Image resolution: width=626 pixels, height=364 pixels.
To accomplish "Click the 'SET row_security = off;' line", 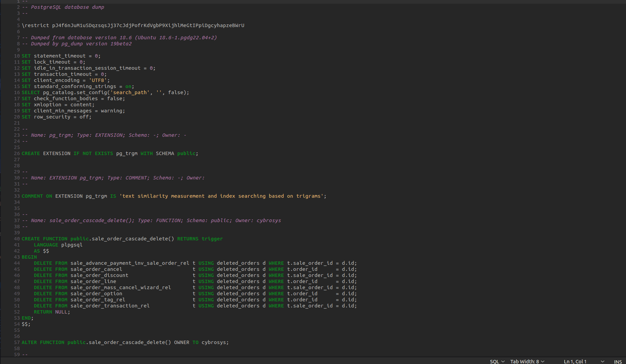I will coord(57,117).
